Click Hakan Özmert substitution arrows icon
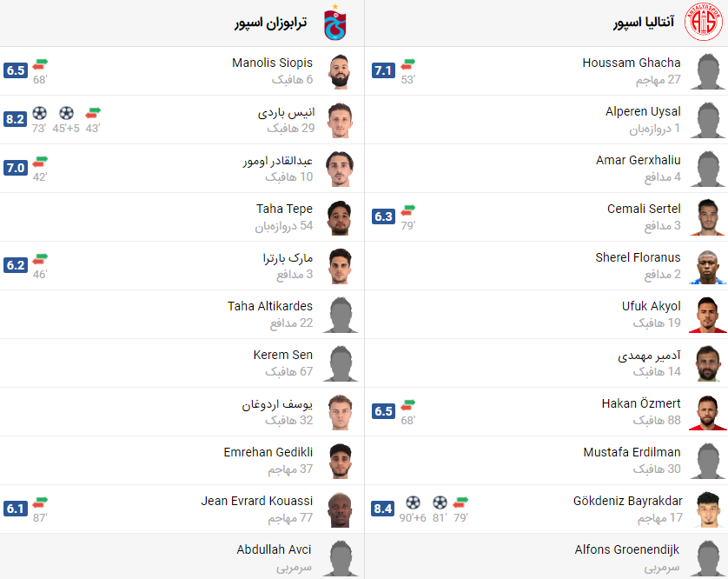728x579 pixels. [408, 404]
